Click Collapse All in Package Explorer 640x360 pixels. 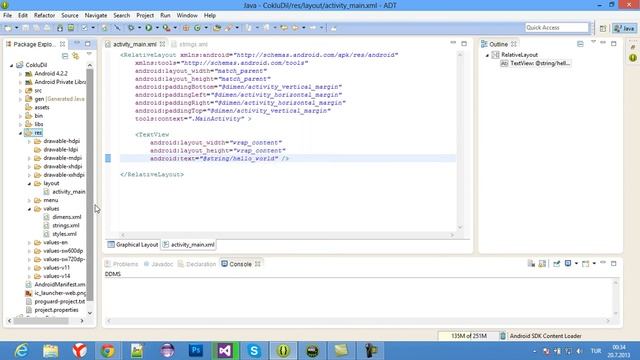point(65,56)
